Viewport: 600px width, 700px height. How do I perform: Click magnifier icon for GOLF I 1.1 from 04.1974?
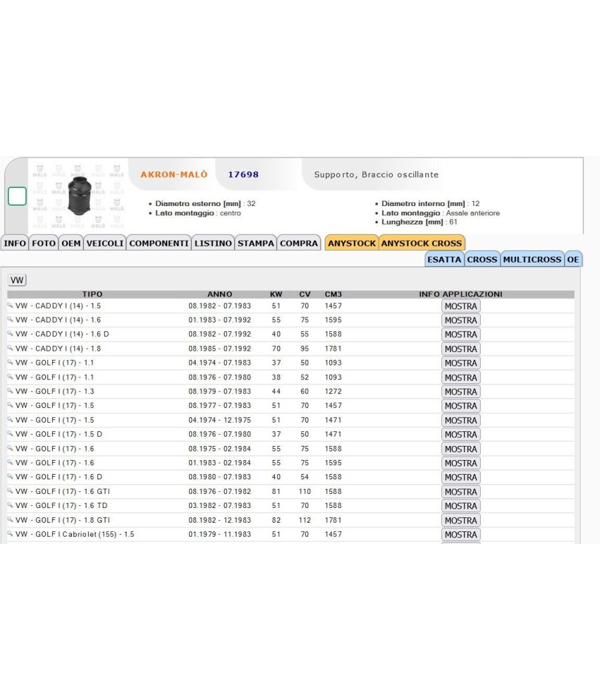(x=10, y=363)
